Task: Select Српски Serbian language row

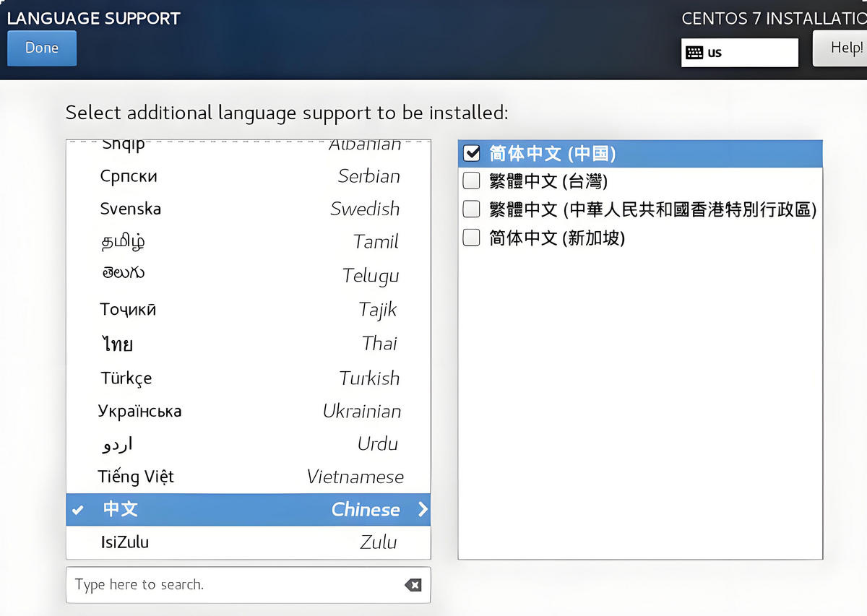Action: [x=248, y=176]
